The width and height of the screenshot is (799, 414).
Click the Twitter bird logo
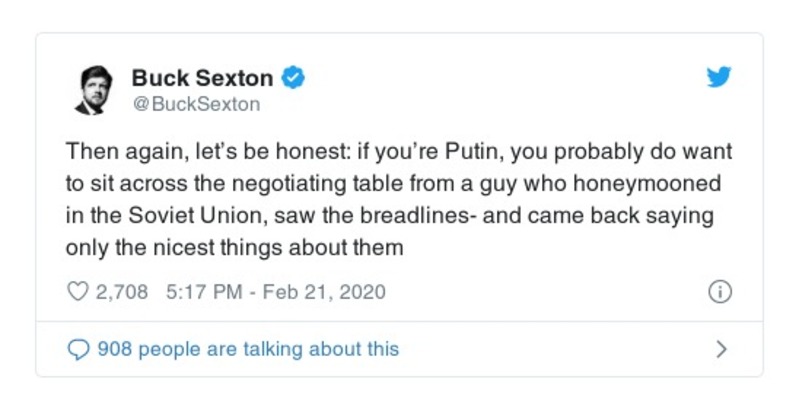(719, 78)
